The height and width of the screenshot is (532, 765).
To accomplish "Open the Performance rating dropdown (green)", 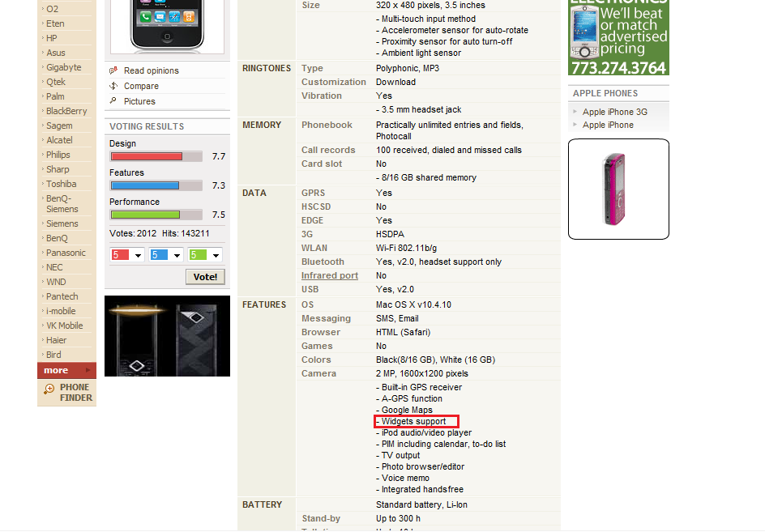I will click(x=205, y=255).
